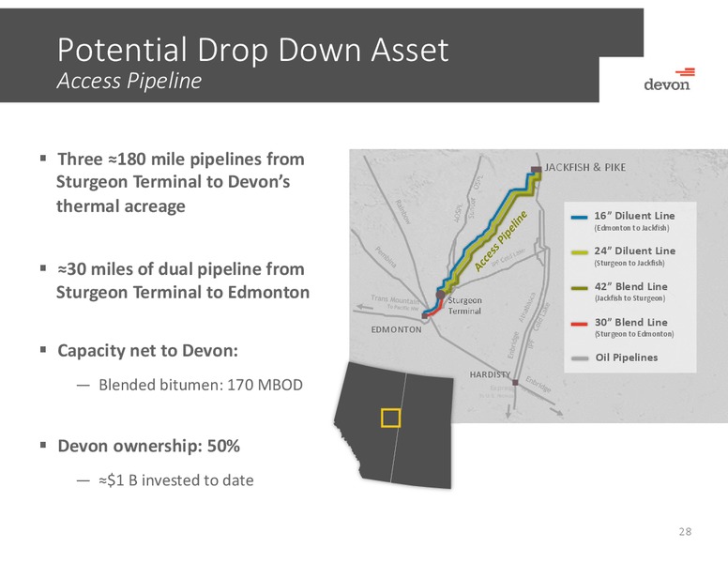Click 'Devon ownership: 50%' text
Screen dimensions: 728x563
click(x=148, y=446)
